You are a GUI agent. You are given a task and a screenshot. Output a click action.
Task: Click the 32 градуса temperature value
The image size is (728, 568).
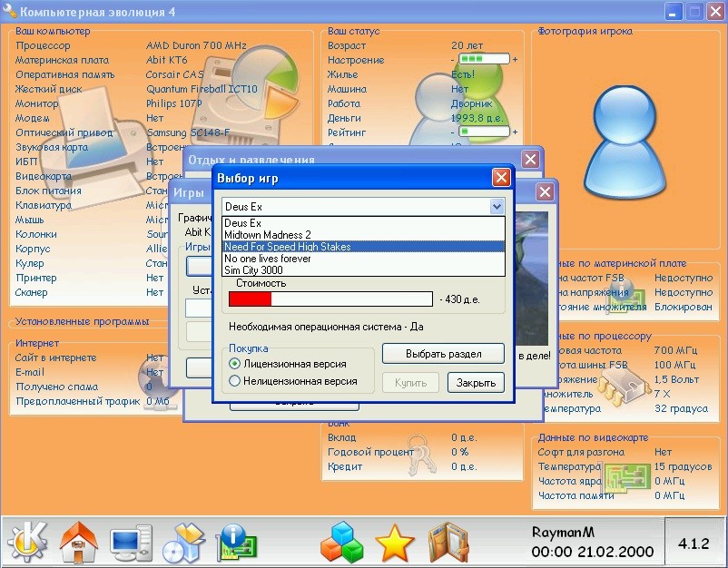click(x=681, y=408)
